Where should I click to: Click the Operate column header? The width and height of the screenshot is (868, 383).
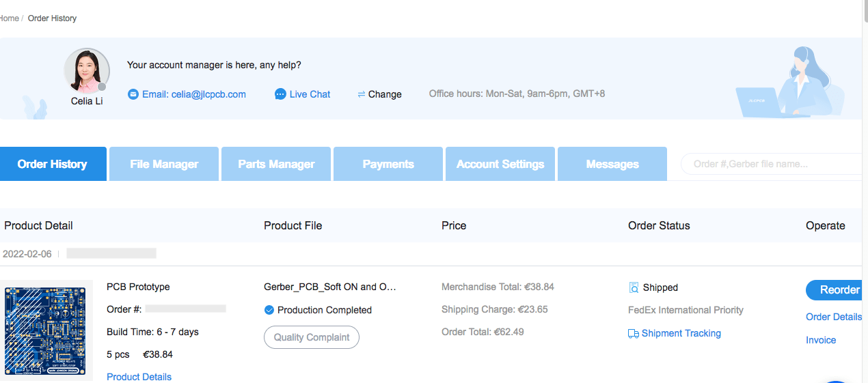pos(826,226)
